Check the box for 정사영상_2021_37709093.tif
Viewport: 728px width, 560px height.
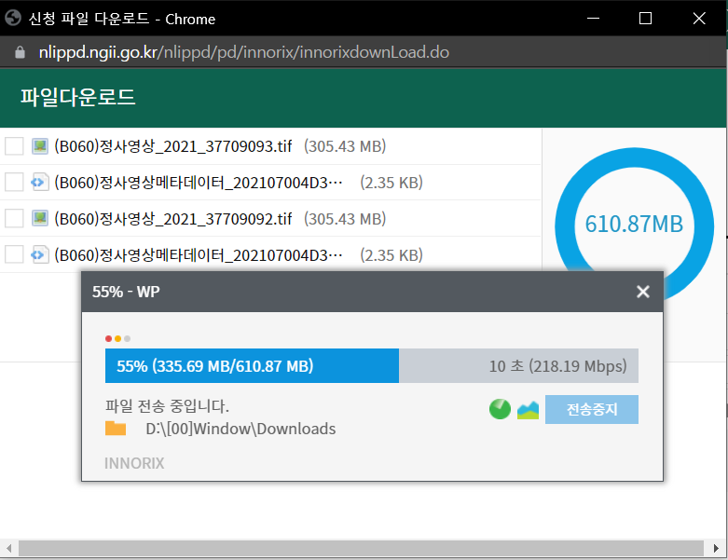(x=14, y=146)
